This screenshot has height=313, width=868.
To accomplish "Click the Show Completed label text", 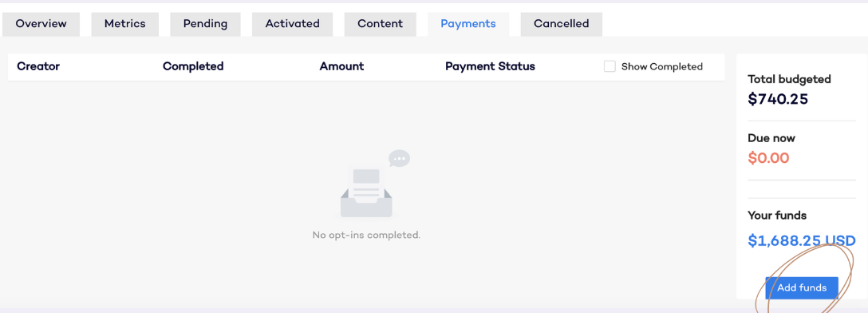I will 661,66.
